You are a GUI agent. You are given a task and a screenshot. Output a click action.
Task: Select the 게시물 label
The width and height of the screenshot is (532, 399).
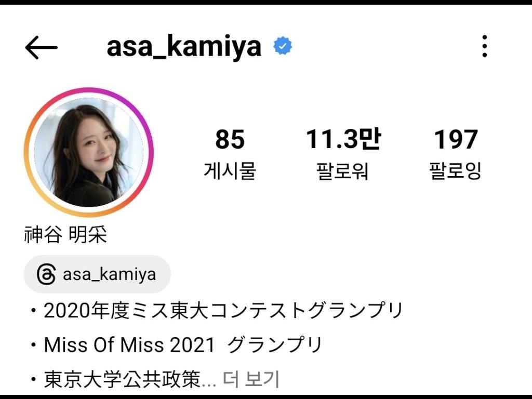point(230,170)
